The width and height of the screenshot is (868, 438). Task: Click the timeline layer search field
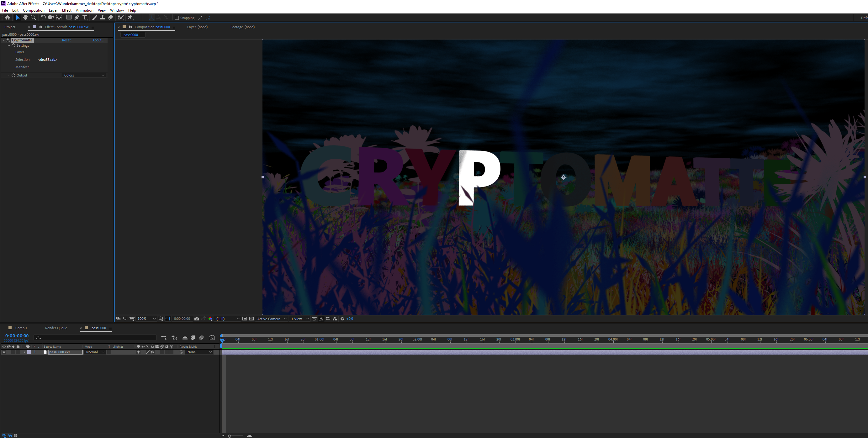tap(95, 338)
